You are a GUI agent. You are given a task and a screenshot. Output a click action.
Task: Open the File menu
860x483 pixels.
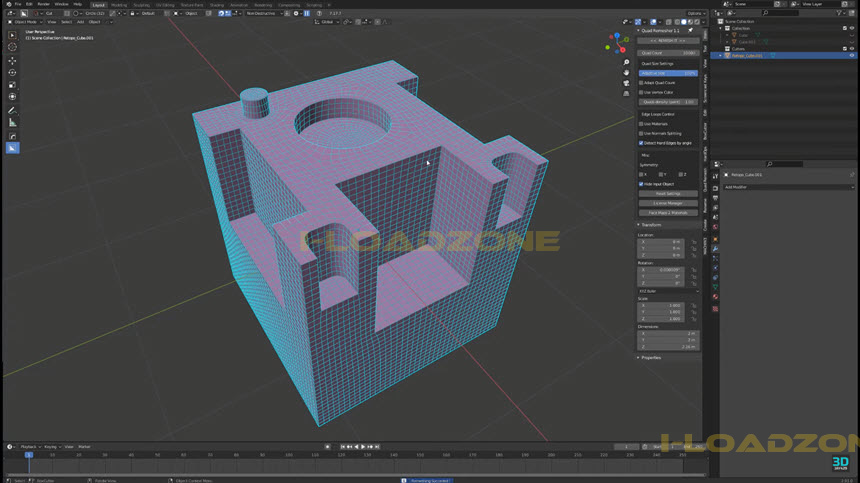pyautogui.click(x=18, y=4)
